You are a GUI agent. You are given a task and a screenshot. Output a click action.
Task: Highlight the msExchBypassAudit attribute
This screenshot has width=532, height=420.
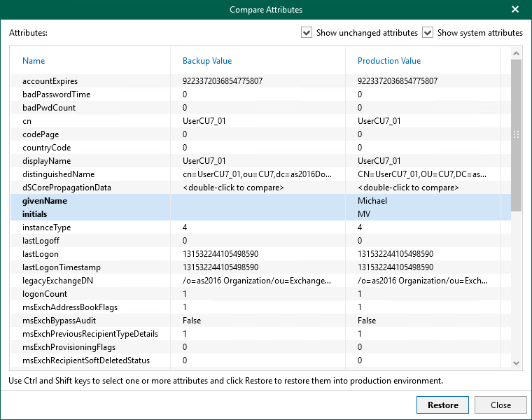tap(59, 321)
